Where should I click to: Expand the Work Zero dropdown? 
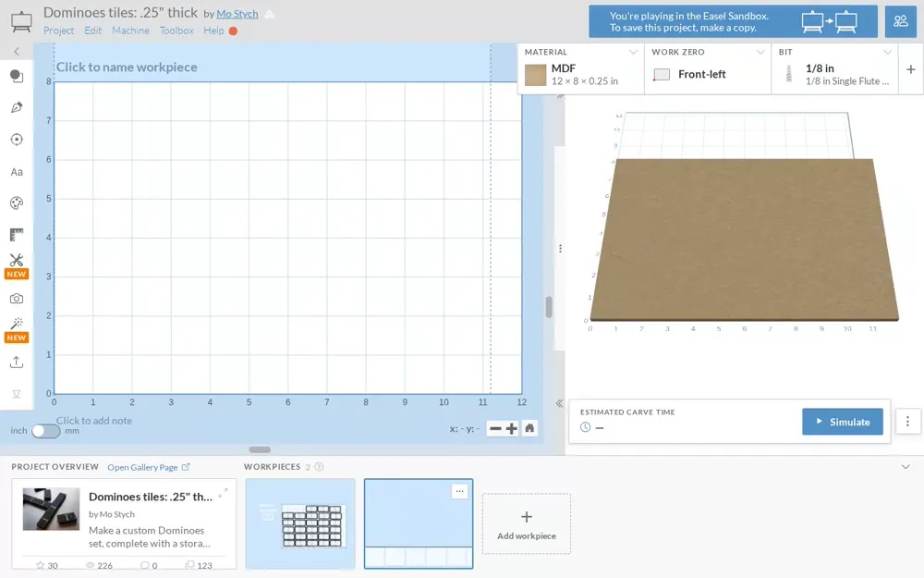click(x=760, y=52)
